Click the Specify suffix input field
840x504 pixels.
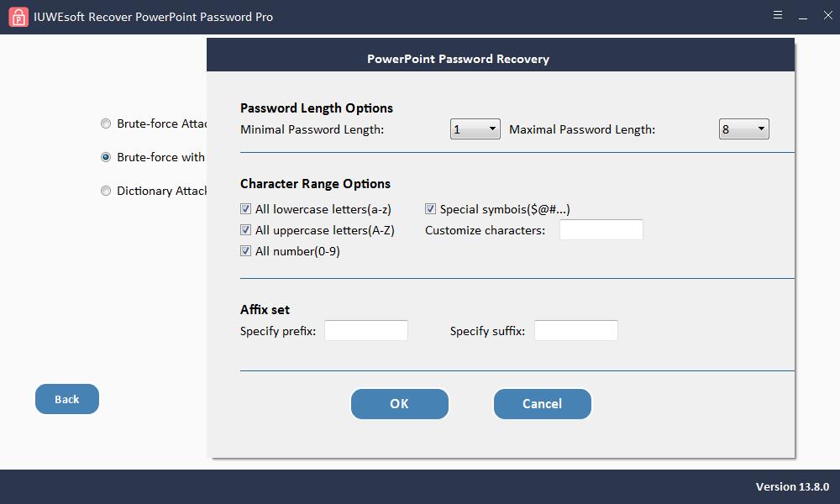point(576,330)
